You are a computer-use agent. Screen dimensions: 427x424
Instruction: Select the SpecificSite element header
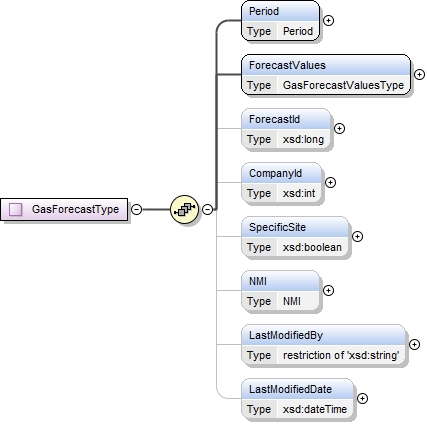click(295, 227)
